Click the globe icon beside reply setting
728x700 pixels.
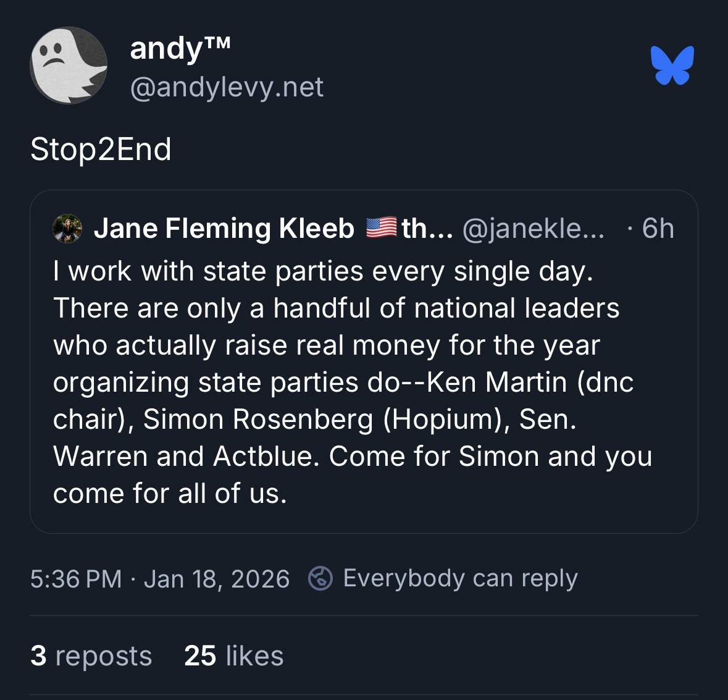320,579
